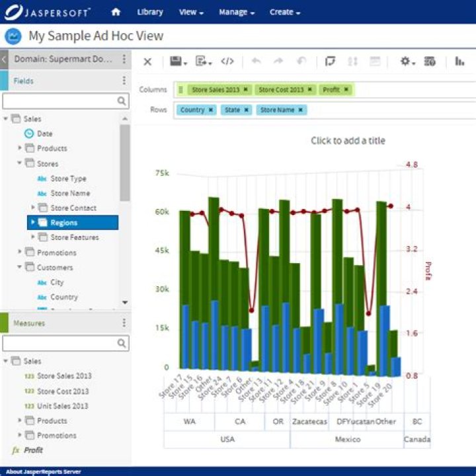Open the Create menu

point(285,12)
